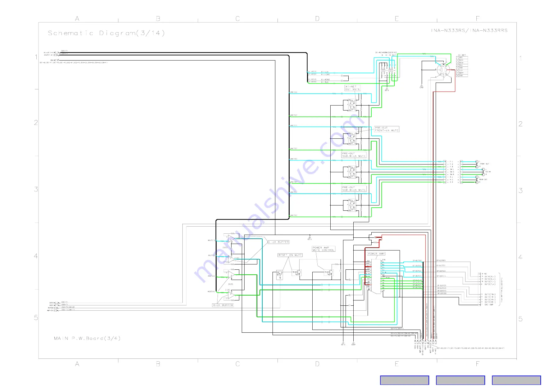Click the 'BUSN' input label at lower left
The image size is (555, 392).
pyautogui.click(x=52, y=303)
